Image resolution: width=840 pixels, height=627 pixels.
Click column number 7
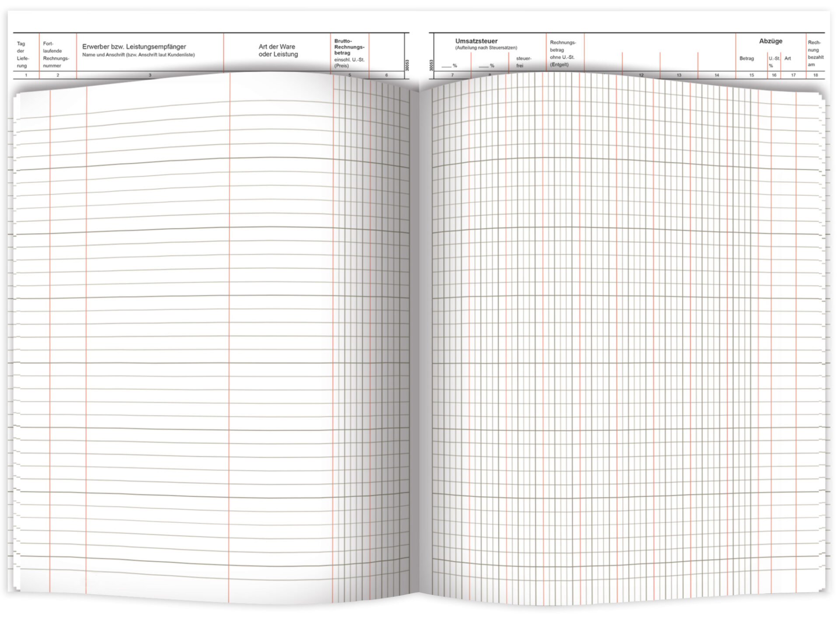pos(452,75)
